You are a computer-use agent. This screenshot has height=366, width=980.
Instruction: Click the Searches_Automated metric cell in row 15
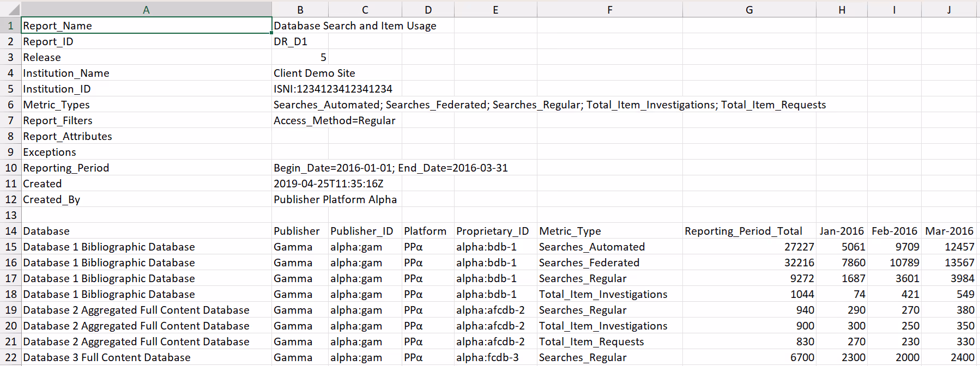[x=609, y=247]
